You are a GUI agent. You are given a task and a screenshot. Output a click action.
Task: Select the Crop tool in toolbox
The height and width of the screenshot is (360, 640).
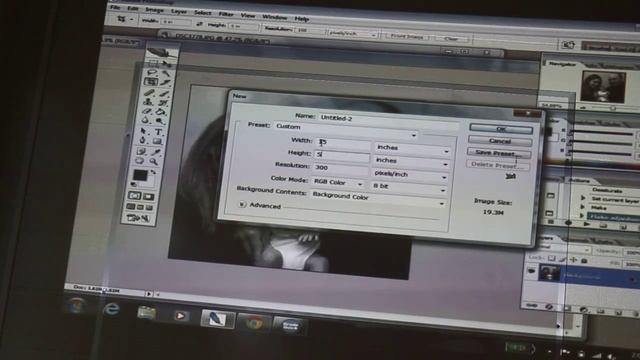tap(151, 82)
